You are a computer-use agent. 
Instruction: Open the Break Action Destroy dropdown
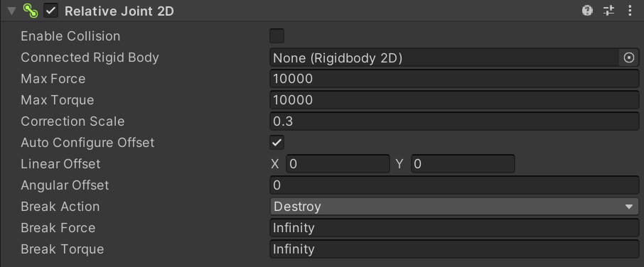point(454,207)
